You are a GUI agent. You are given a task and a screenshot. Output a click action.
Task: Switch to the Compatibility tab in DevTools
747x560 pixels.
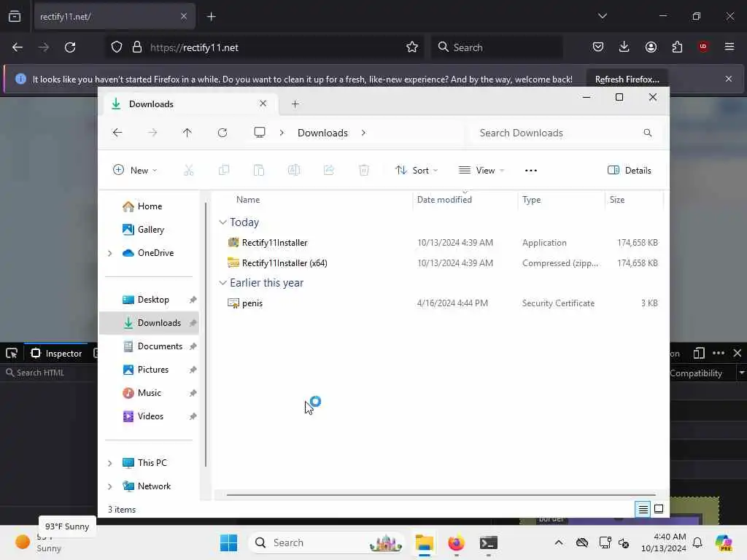click(695, 373)
